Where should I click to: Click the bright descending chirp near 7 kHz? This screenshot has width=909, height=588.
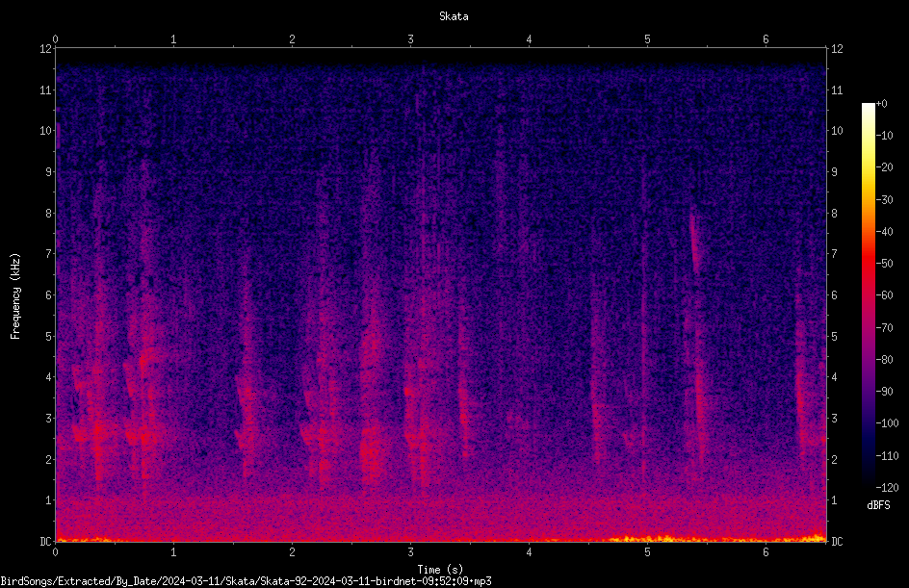point(695,243)
